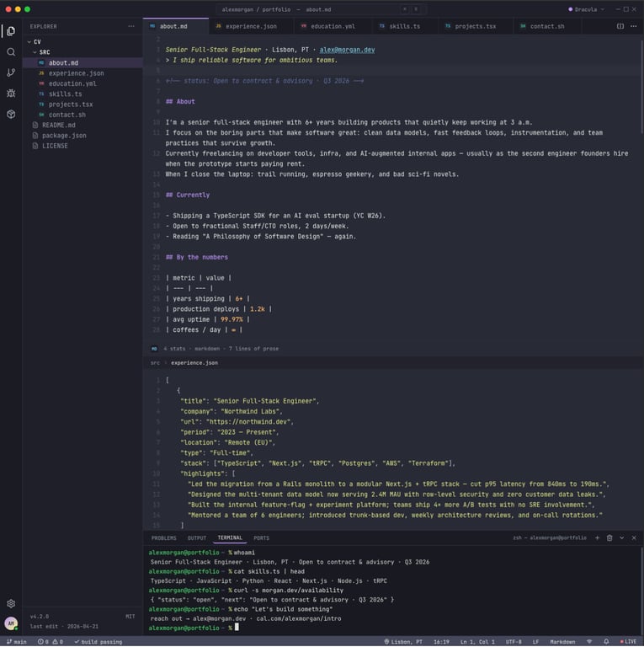Viewport: 644px width, 647px height.
Task: Toggle the LIVE indicator in status bar
Action: [x=628, y=642]
